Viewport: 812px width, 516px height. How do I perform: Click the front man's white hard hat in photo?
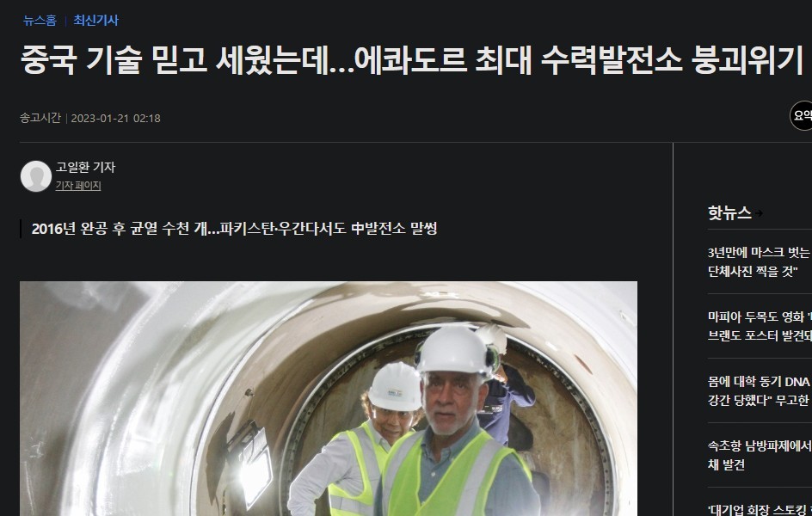[x=454, y=350]
